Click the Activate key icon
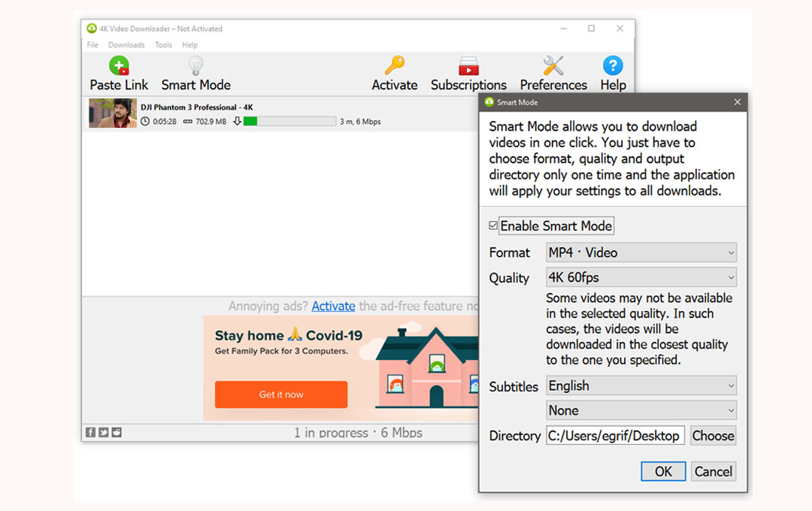Image resolution: width=812 pixels, height=511 pixels. click(x=395, y=65)
